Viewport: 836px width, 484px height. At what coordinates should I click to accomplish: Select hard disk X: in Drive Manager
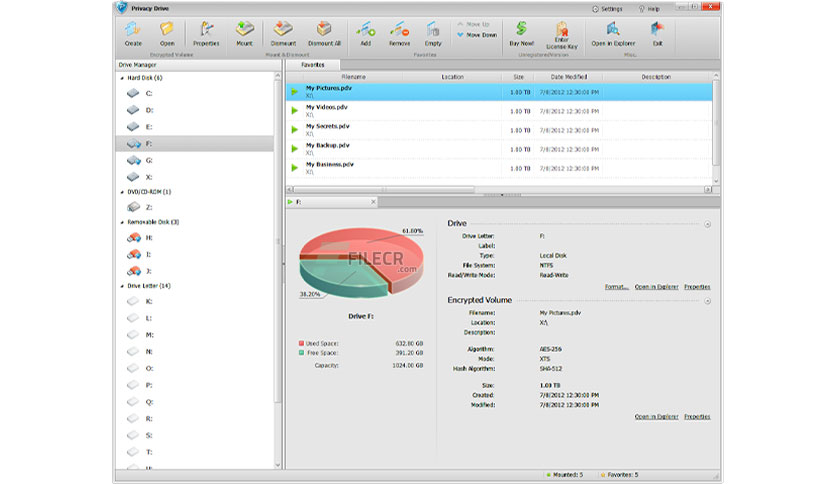195,177
